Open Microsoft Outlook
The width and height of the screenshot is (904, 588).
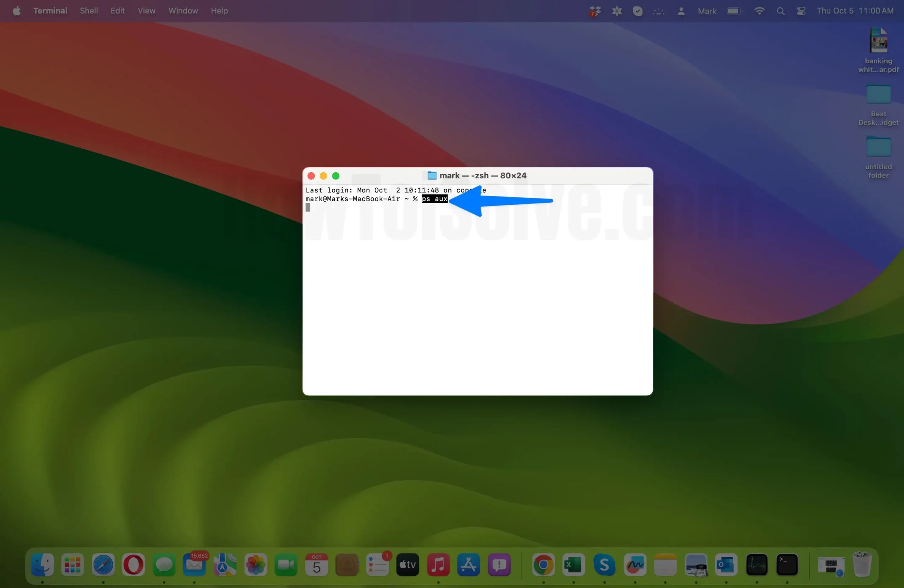(x=726, y=566)
